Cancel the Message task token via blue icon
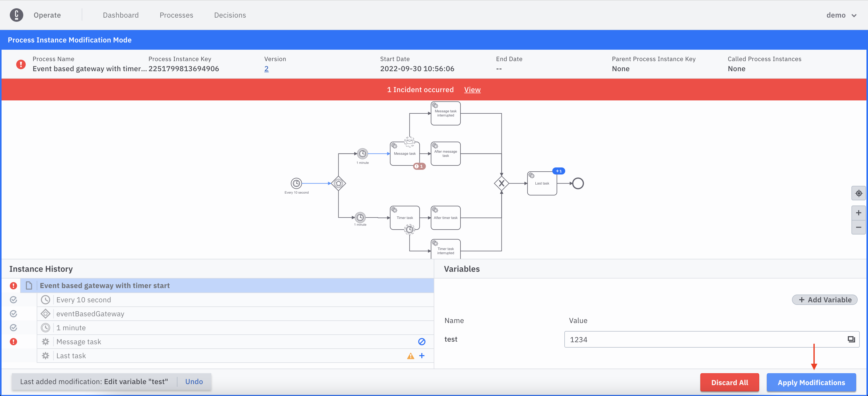Viewport: 868px width, 396px height. [x=422, y=342]
